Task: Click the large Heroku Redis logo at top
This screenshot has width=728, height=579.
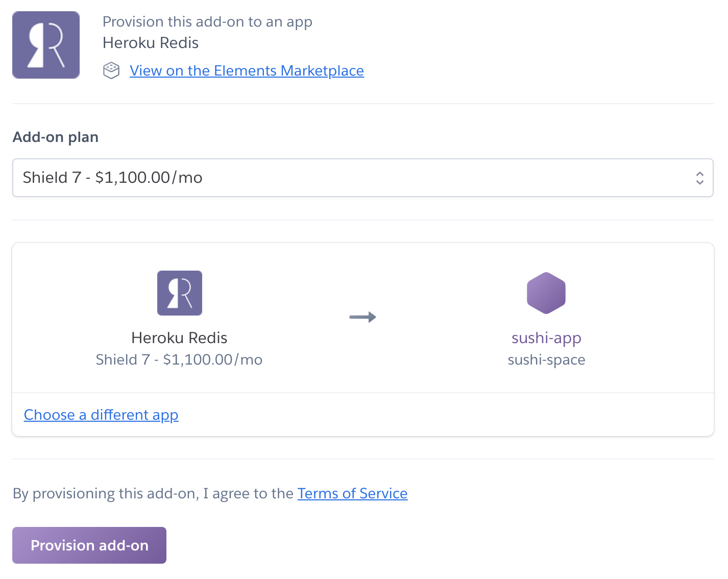Action: (46, 45)
